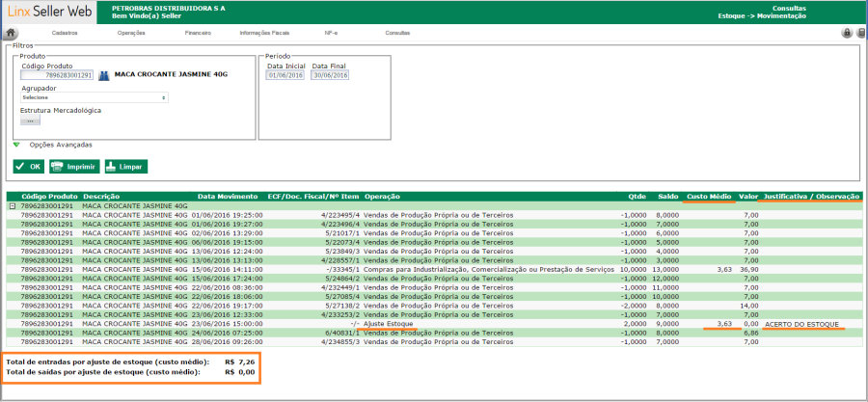Select document cell -/33345/1
This screenshot has width=868, height=402.
342,269
